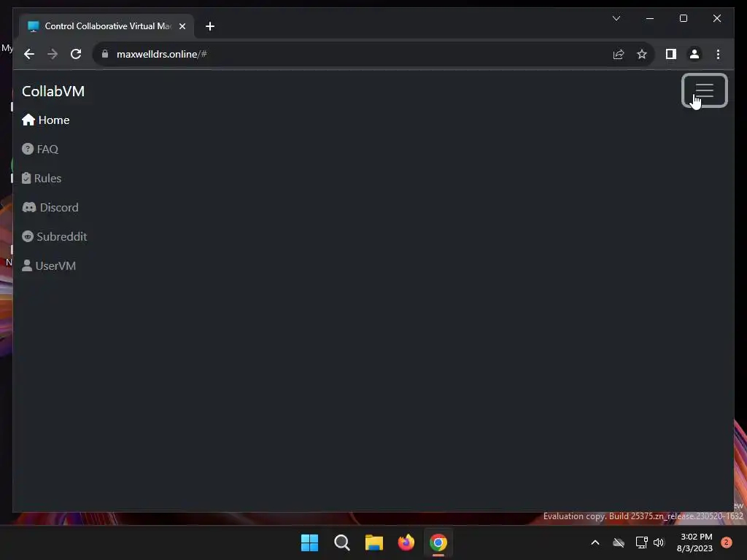The width and height of the screenshot is (747, 560).
Task: Close the Control Collaborative Virtual Machines tab
Action: (182, 26)
